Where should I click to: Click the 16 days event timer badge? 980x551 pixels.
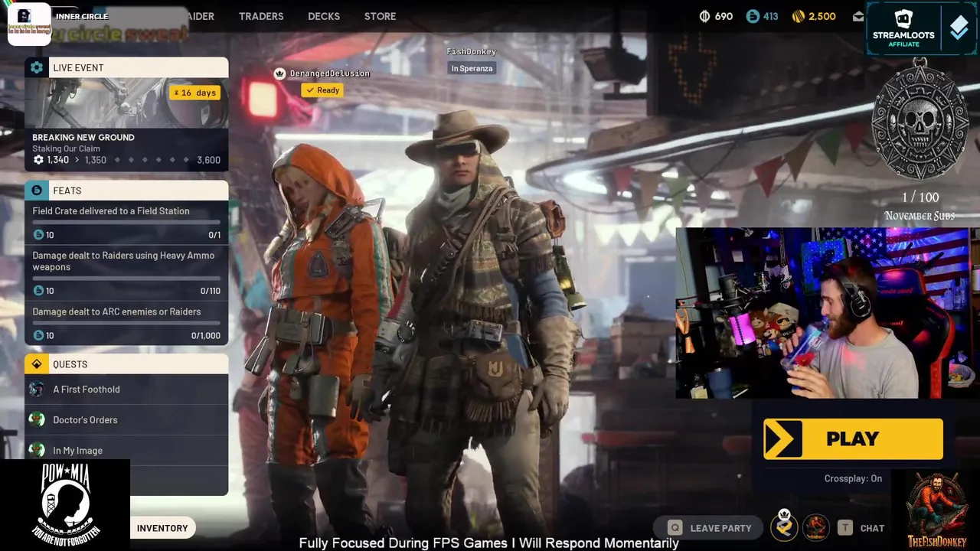[195, 93]
